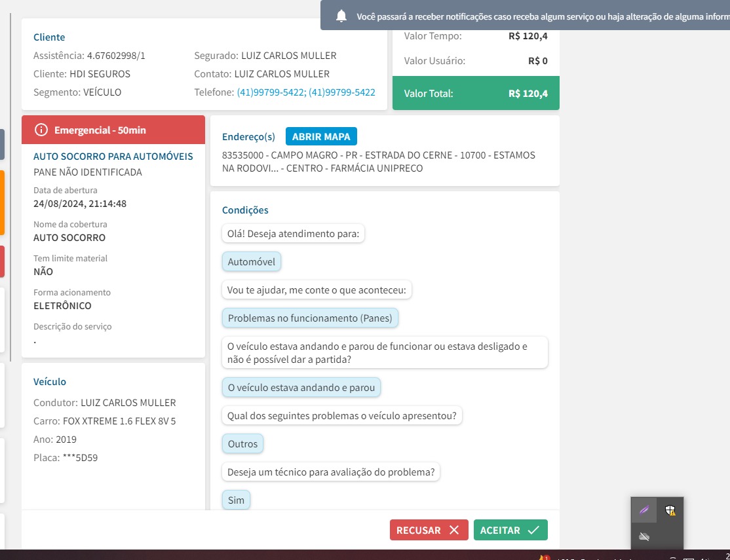Click Segurado 'LUIZ CARLOS MULLER'

coord(288,56)
